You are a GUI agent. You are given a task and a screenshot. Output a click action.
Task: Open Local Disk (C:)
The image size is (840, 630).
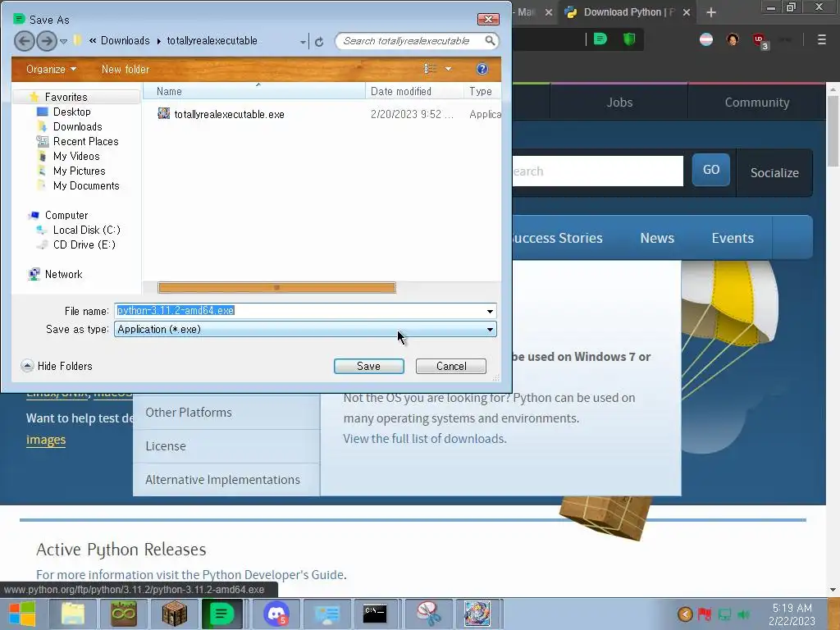point(86,230)
